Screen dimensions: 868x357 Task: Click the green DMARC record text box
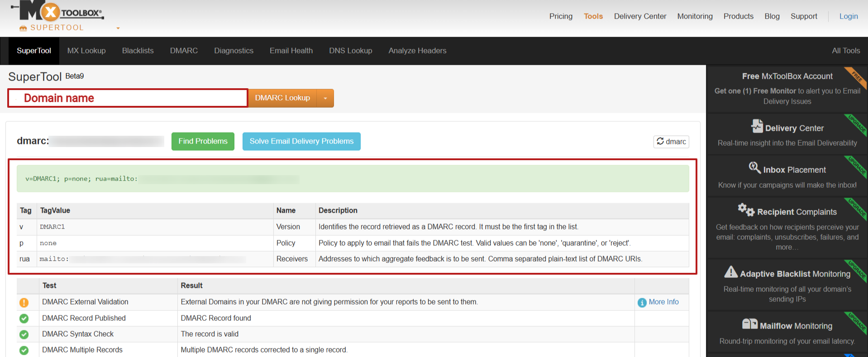click(x=353, y=179)
